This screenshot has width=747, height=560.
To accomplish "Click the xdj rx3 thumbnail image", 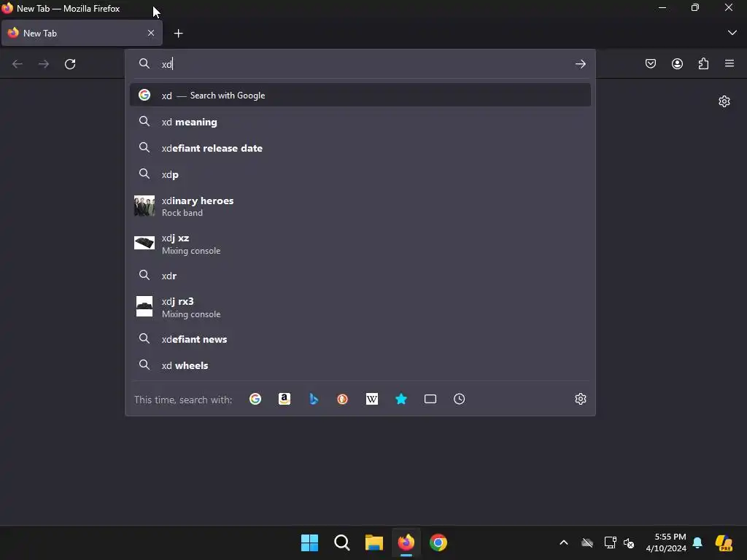I will 144,307.
